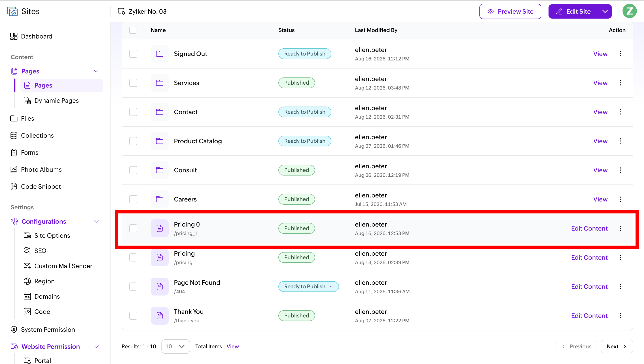Open the Dashboard icon in sidebar
This screenshot has width=644, height=364.
14,36
